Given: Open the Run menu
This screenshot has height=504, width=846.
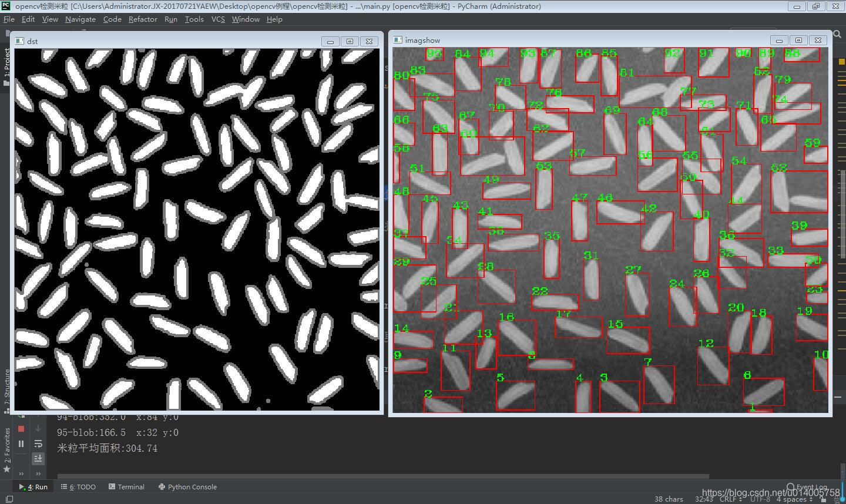Looking at the screenshot, I should 171,19.
